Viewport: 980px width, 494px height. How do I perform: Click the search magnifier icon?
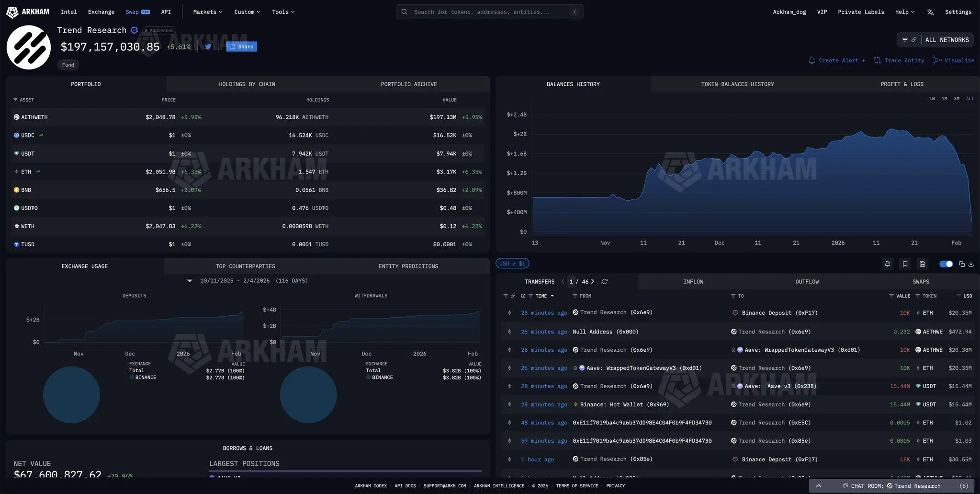coord(405,12)
